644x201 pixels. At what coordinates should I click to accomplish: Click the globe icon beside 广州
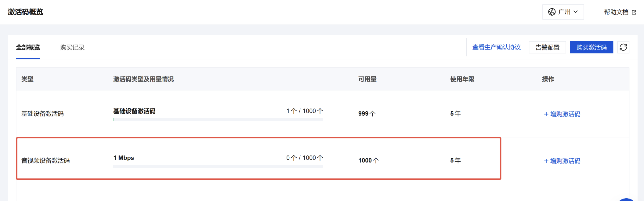(552, 12)
